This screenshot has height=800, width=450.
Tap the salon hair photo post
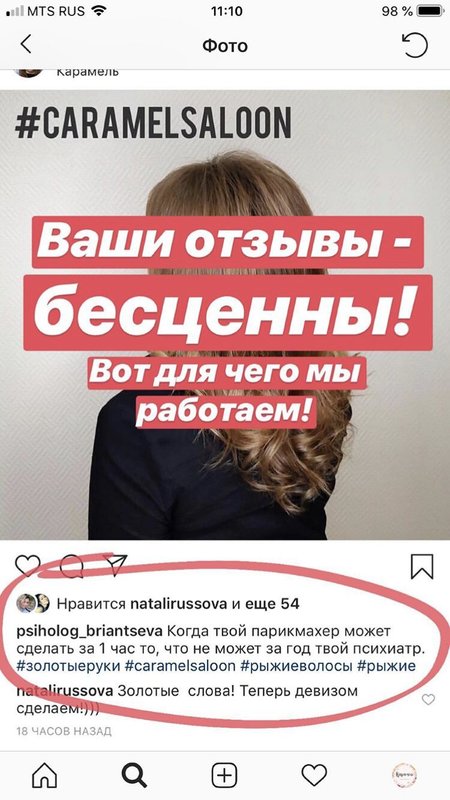[225, 315]
